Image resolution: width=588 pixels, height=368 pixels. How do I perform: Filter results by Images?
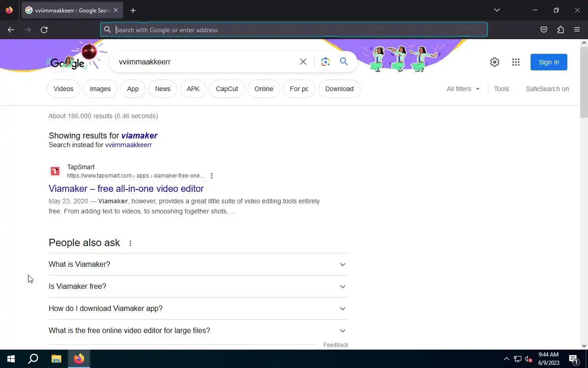coord(100,89)
